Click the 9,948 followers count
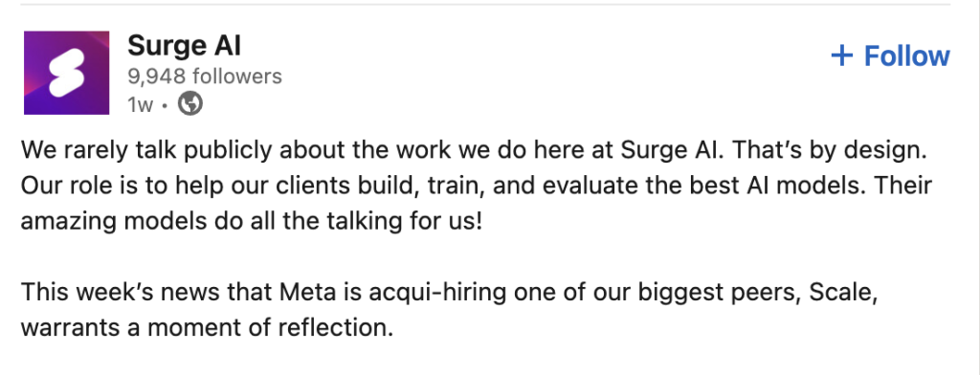The height and width of the screenshot is (375, 980). point(205,77)
